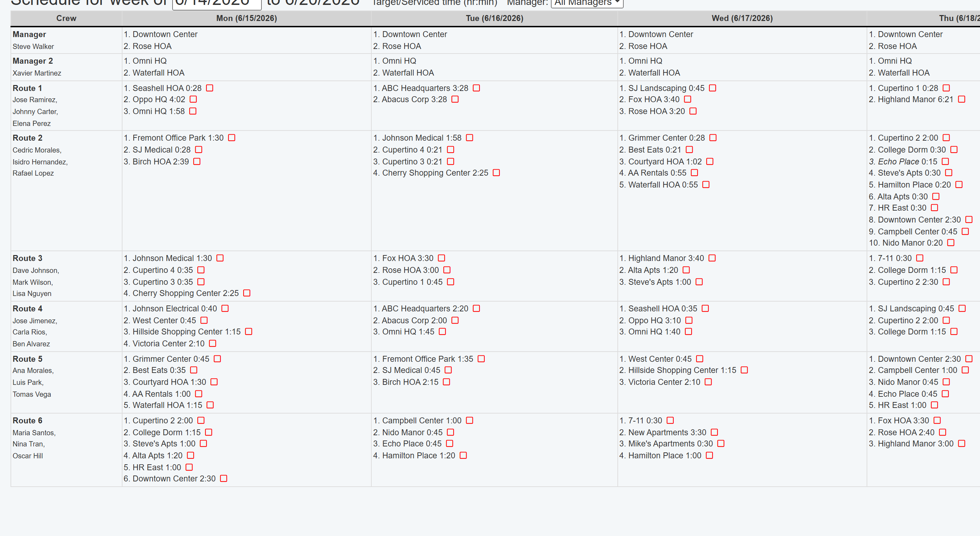The image size is (980, 536).
Task: Open the All Managers dropdown
Action: coord(587,3)
